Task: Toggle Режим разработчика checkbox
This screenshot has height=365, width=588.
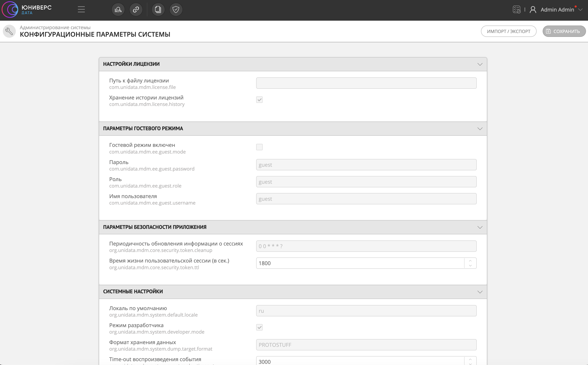Action: [x=259, y=327]
